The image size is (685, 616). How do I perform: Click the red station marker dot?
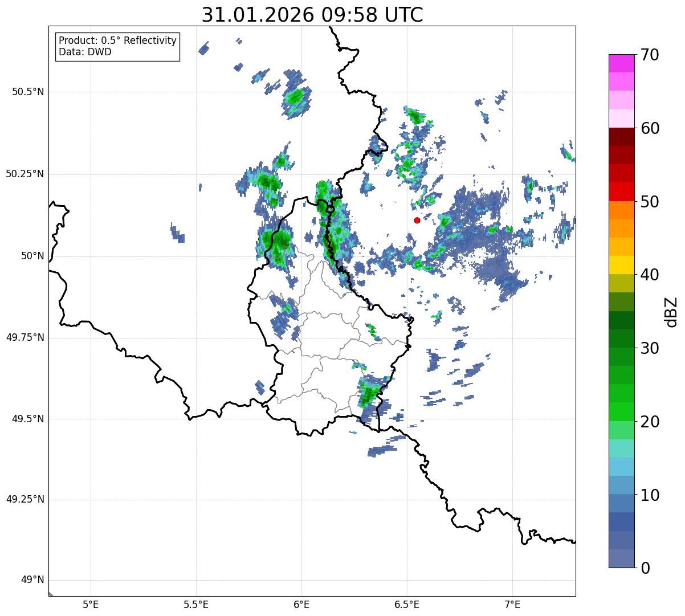(x=417, y=220)
